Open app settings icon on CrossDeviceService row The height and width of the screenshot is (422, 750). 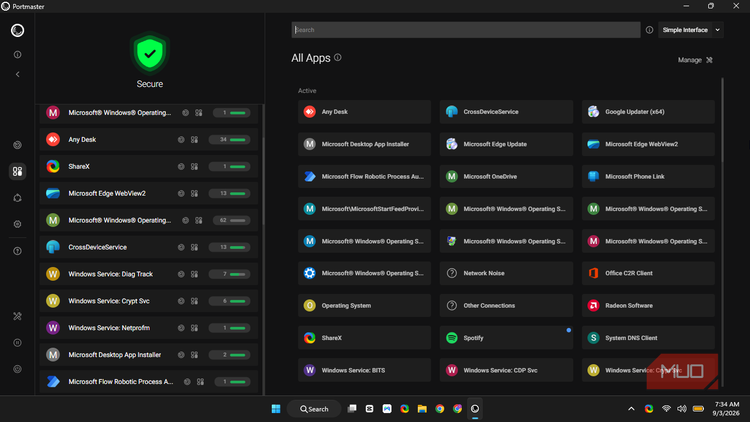[x=195, y=247]
